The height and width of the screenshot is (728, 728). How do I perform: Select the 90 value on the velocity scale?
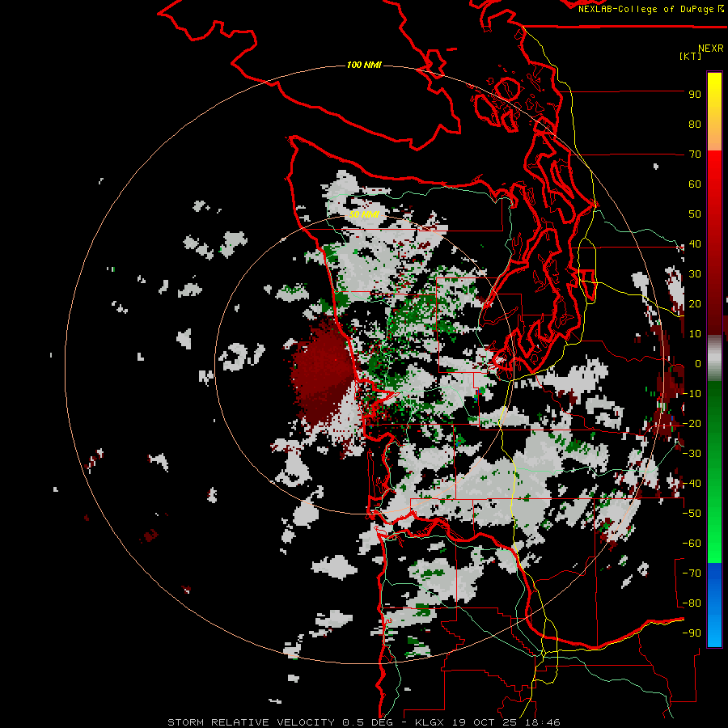click(695, 95)
